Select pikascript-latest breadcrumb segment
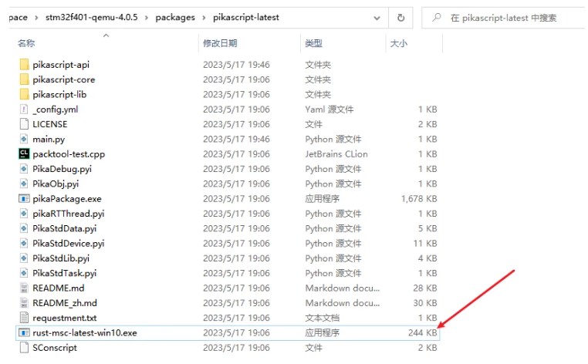The image size is (588, 364). click(x=246, y=17)
